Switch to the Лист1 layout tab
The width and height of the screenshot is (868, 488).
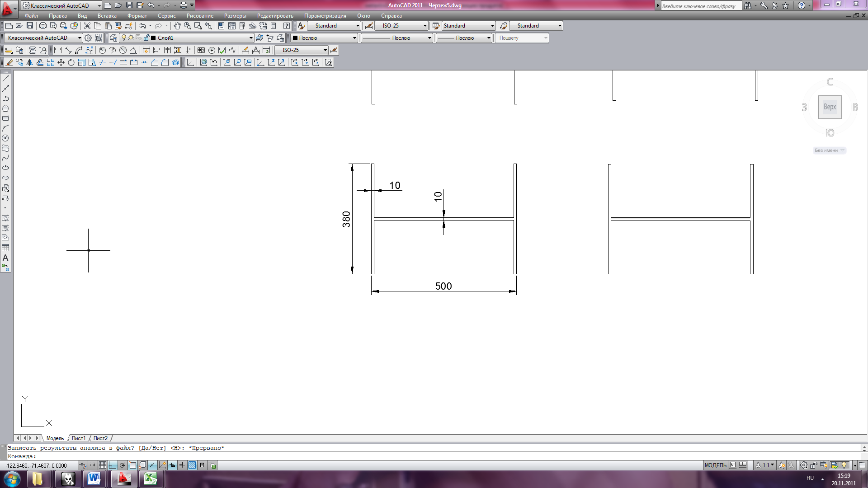(79, 438)
